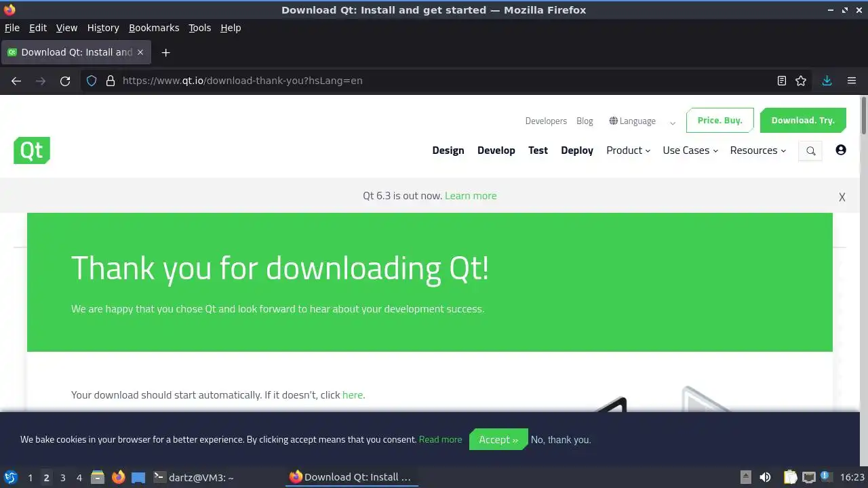868x488 pixels.
Task: Decline cookies with No, thank you
Action: [561, 440]
